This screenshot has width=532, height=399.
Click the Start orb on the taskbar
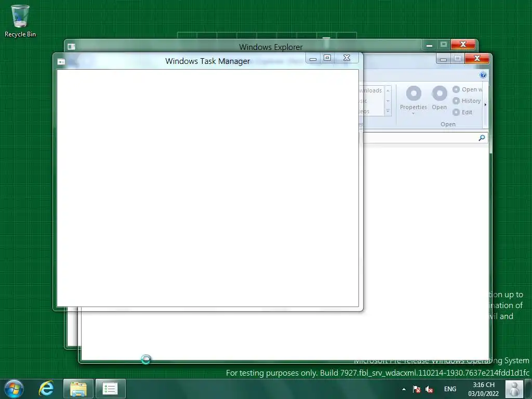[x=14, y=389]
